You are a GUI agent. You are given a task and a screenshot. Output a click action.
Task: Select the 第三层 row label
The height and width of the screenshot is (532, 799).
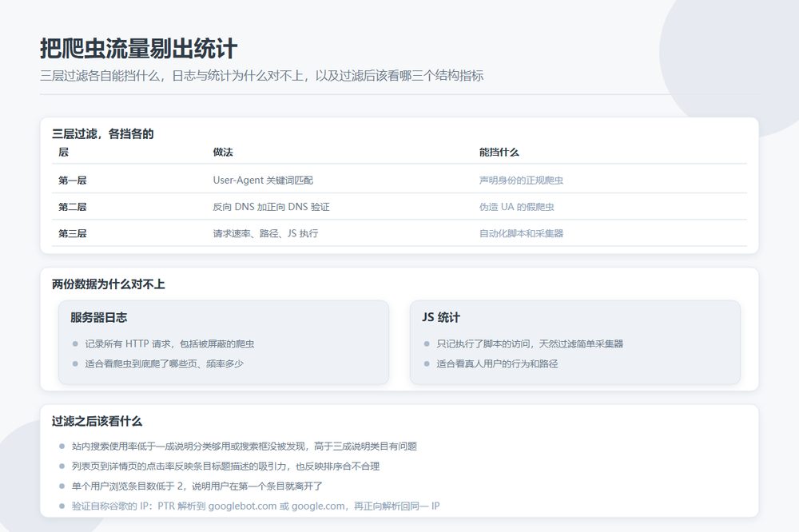(x=73, y=233)
